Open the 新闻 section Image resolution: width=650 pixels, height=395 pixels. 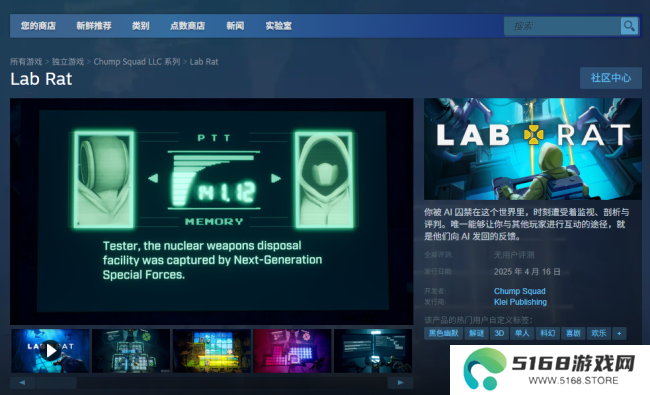235,26
